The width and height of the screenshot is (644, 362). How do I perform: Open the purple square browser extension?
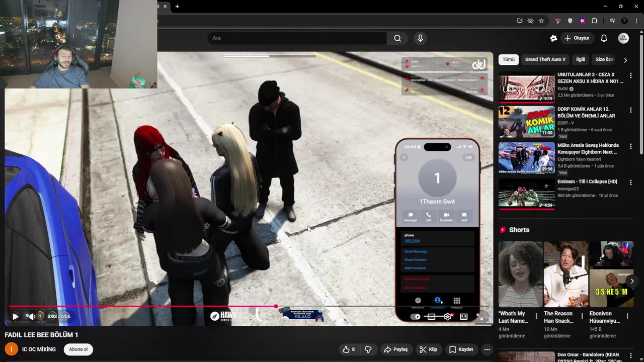[582, 21]
